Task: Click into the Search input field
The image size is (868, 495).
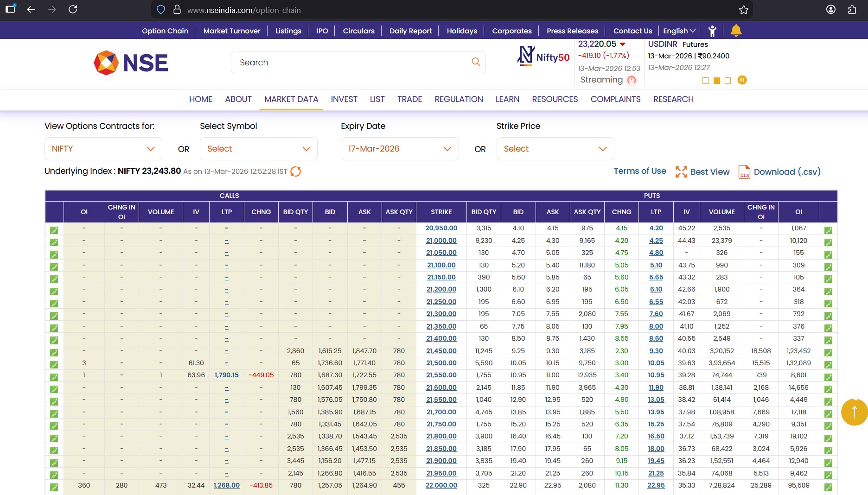Action: pos(352,63)
